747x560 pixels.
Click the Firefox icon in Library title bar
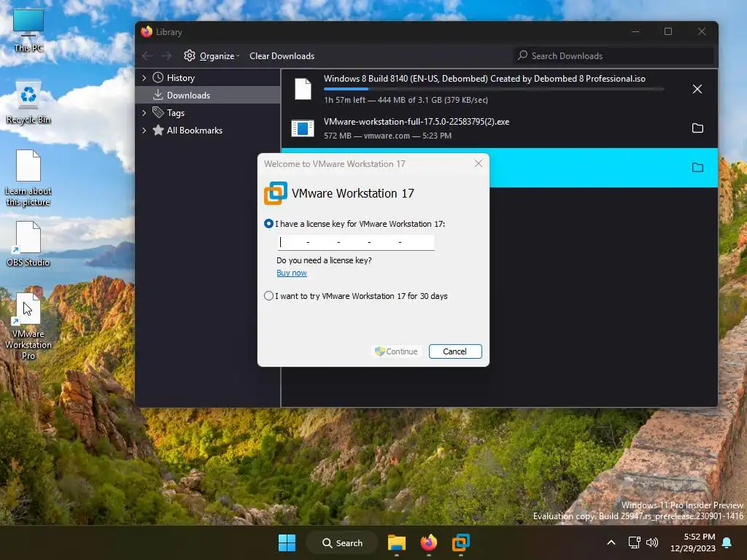click(147, 31)
